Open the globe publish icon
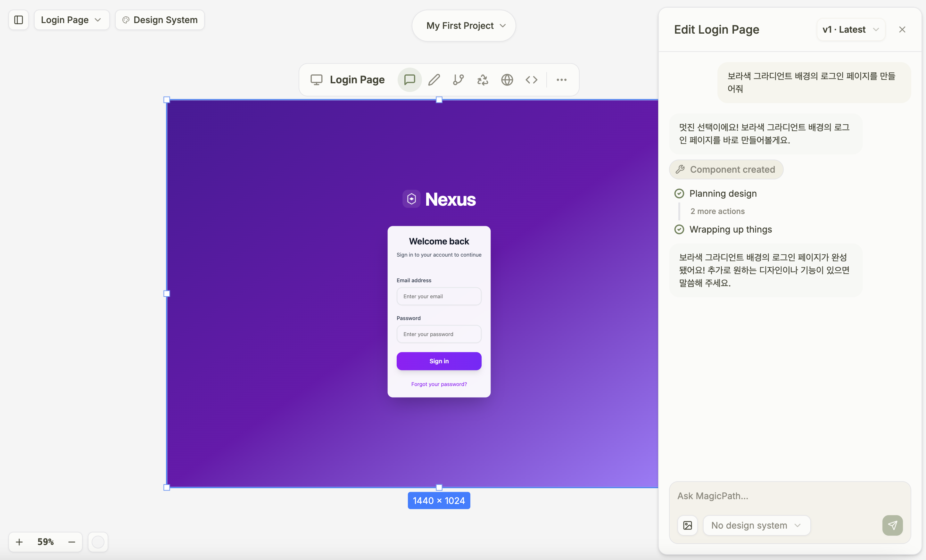The height and width of the screenshot is (560, 926). click(507, 80)
